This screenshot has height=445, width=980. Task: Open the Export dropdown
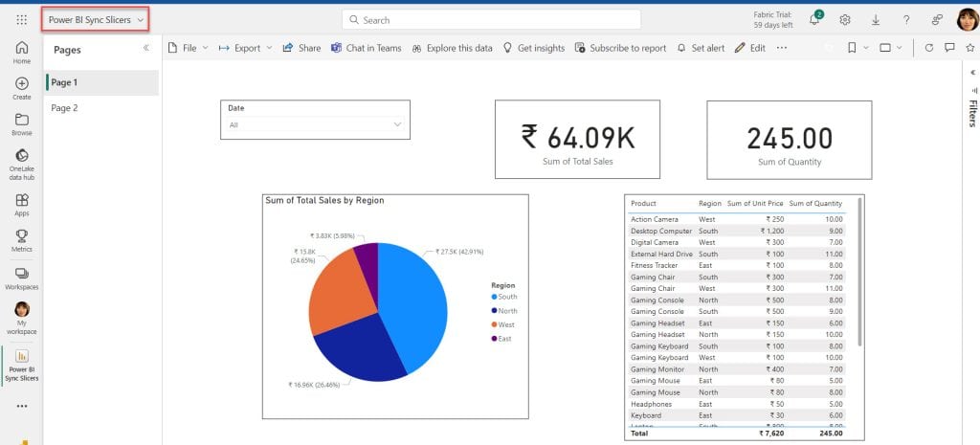[x=246, y=48]
